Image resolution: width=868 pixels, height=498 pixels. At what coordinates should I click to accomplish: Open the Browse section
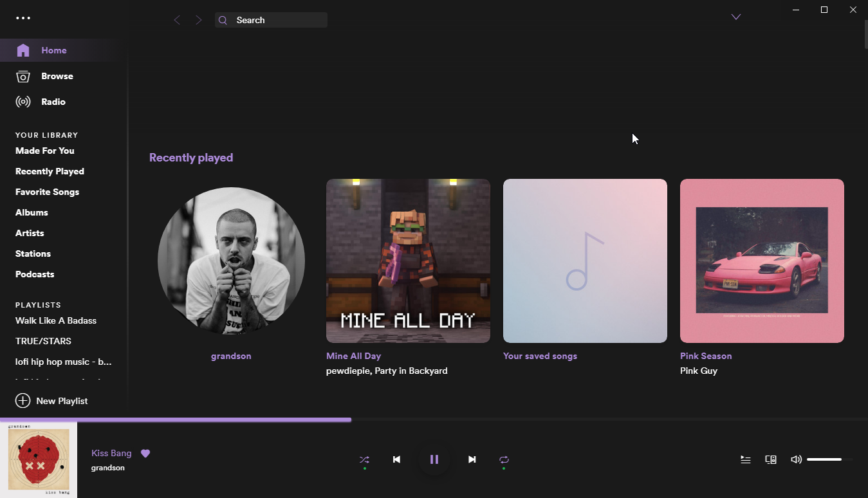point(58,76)
